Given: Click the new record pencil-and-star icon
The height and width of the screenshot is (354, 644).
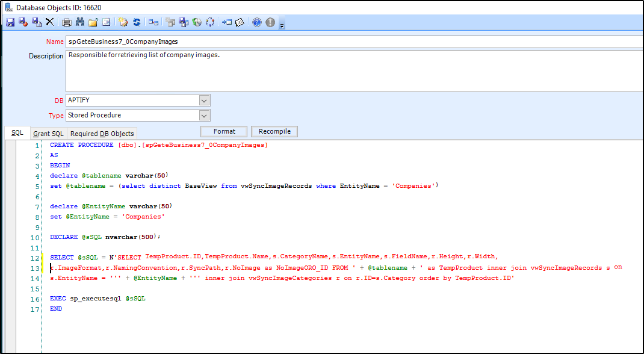Looking at the screenshot, I should click(x=123, y=22).
